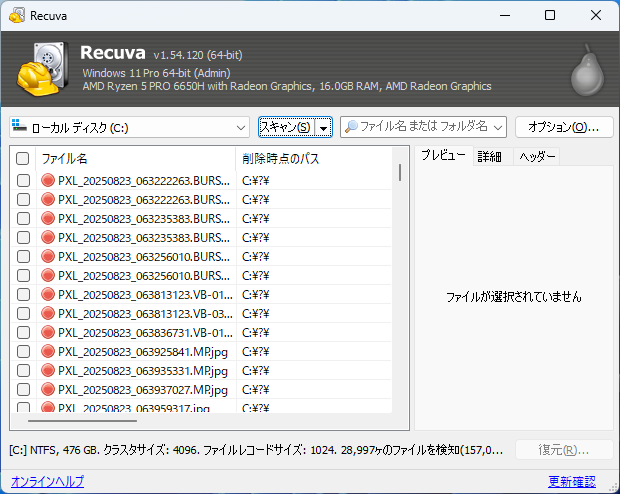Open the オンラインヘルプ link

[47, 481]
